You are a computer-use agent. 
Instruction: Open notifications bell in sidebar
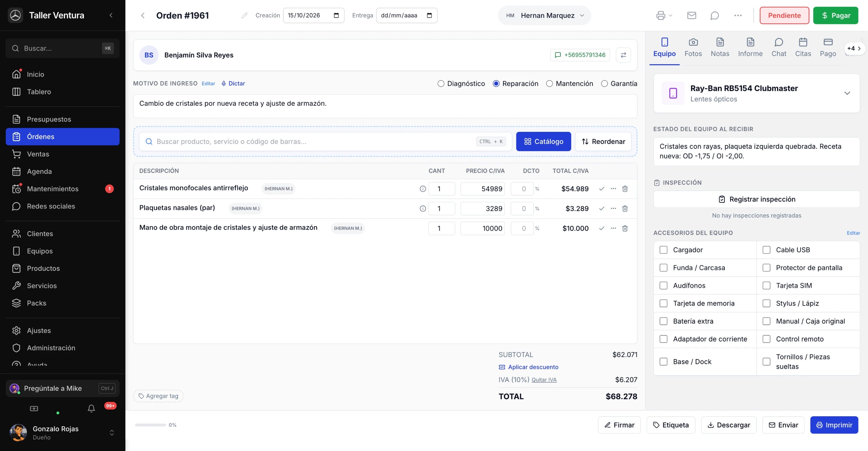pyautogui.click(x=91, y=408)
